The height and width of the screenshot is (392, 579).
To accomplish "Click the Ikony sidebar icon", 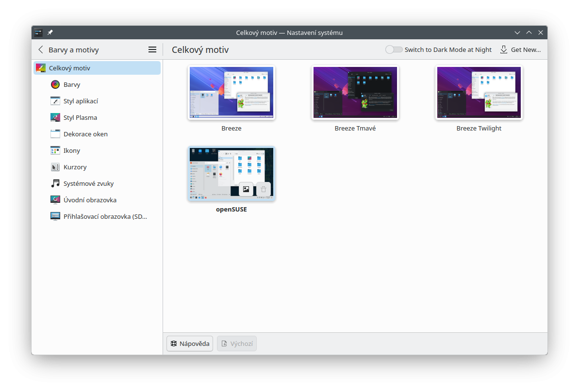I will tap(55, 150).
